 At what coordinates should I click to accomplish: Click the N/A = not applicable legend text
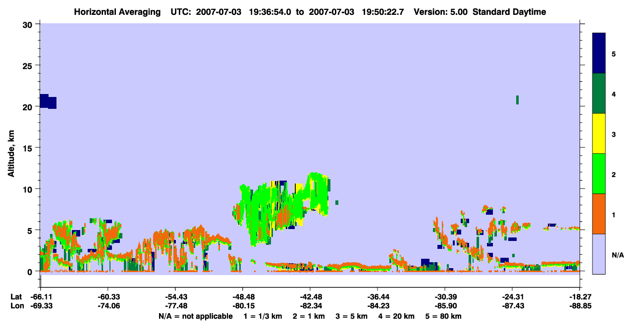coord(196,316)
